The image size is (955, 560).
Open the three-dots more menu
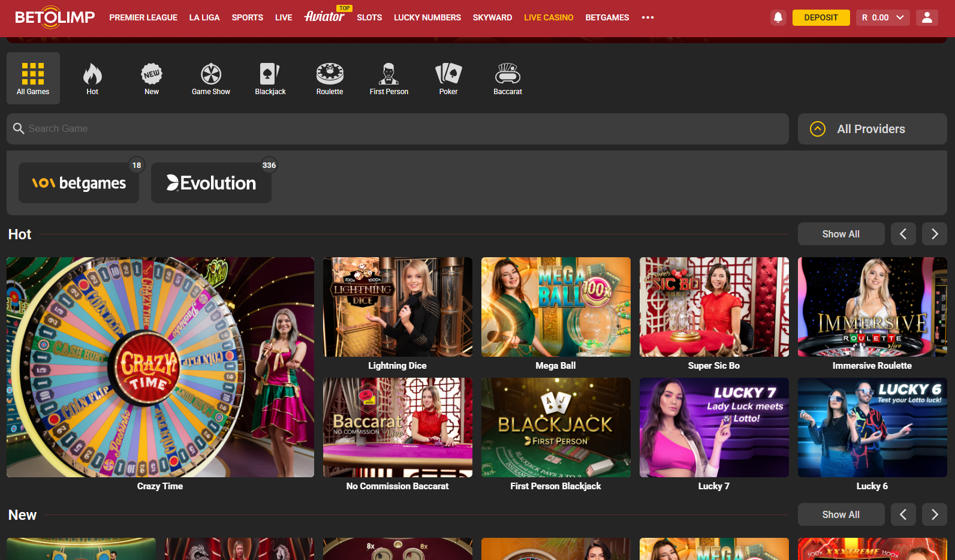(647, 17)
